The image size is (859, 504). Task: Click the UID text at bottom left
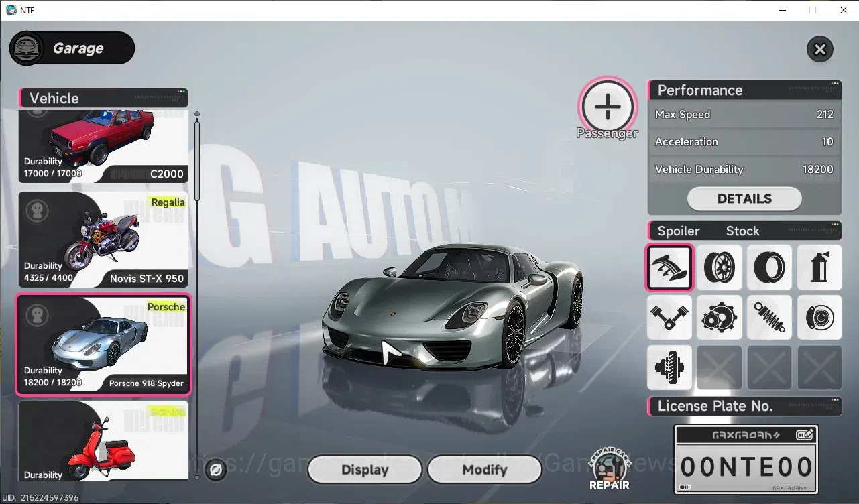coord(41,497)
